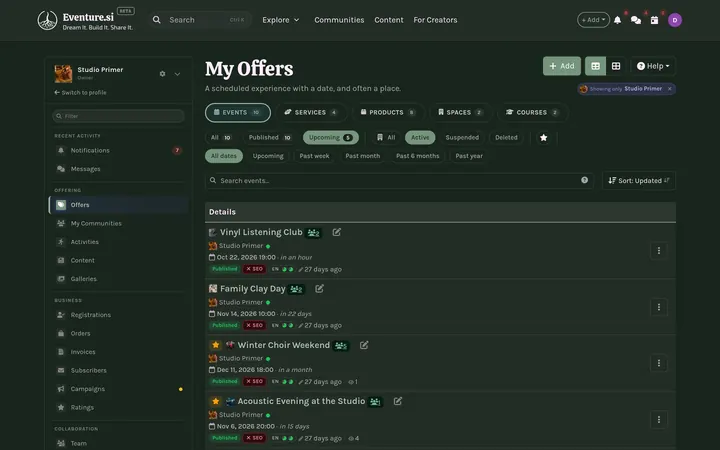Screen dimensions: 720x450
Task: Select the Services tab
Action: pyautogui.click(x=311, y=112)
